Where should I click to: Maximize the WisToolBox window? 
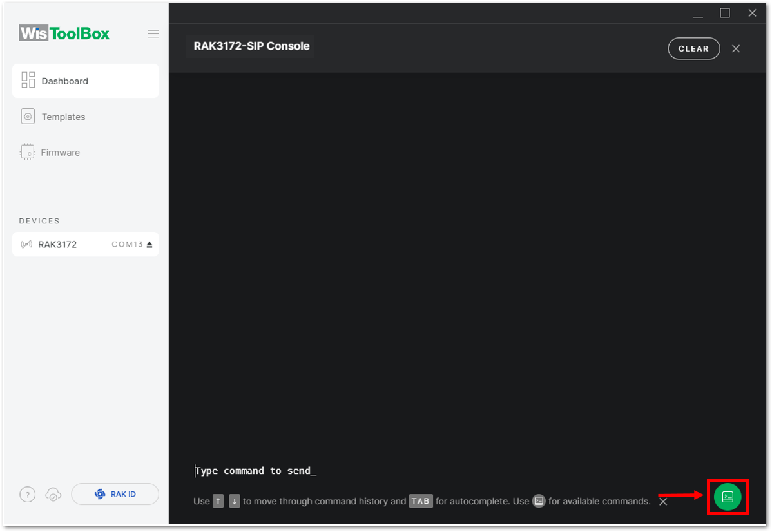[x=725, y=14]
